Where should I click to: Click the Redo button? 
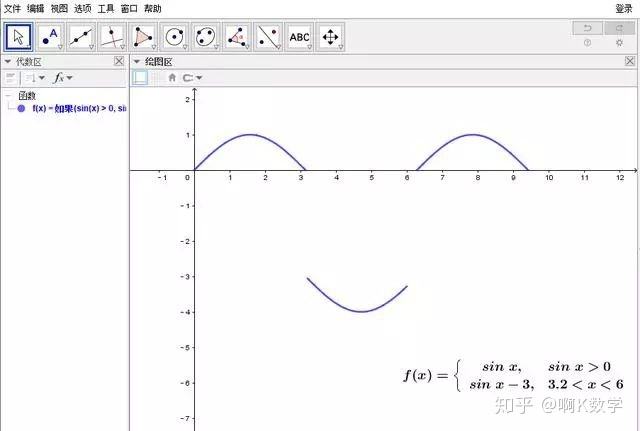pos(619,28)
